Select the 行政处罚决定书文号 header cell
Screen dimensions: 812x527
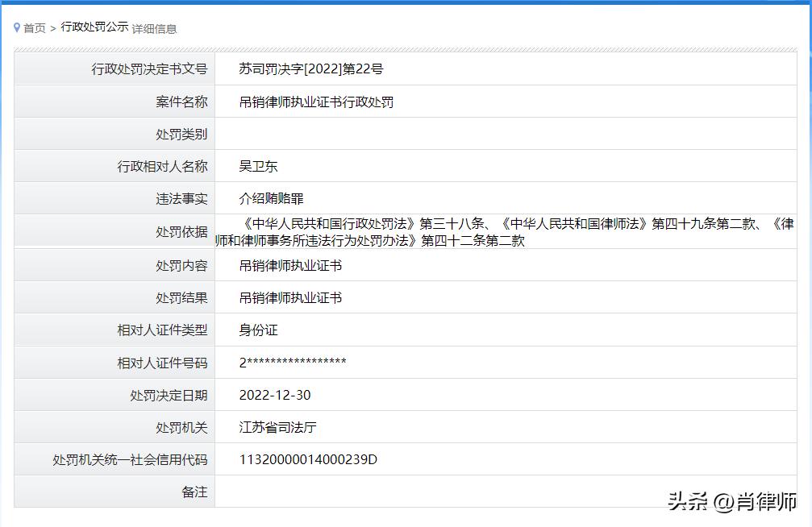click(150, 68)
